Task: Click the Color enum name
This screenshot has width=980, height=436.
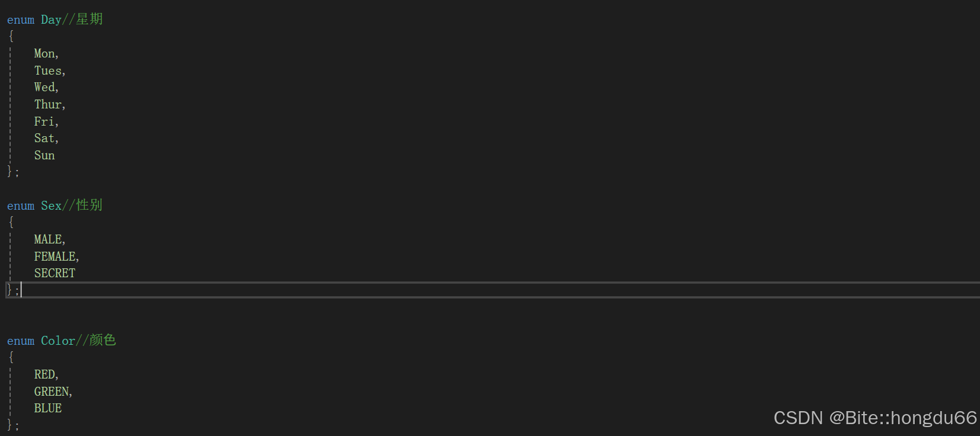Action: point(58,341)
